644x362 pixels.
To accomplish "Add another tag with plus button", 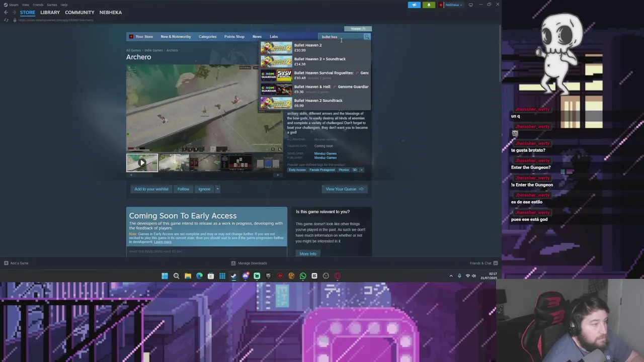I will [x=361, y=170].
